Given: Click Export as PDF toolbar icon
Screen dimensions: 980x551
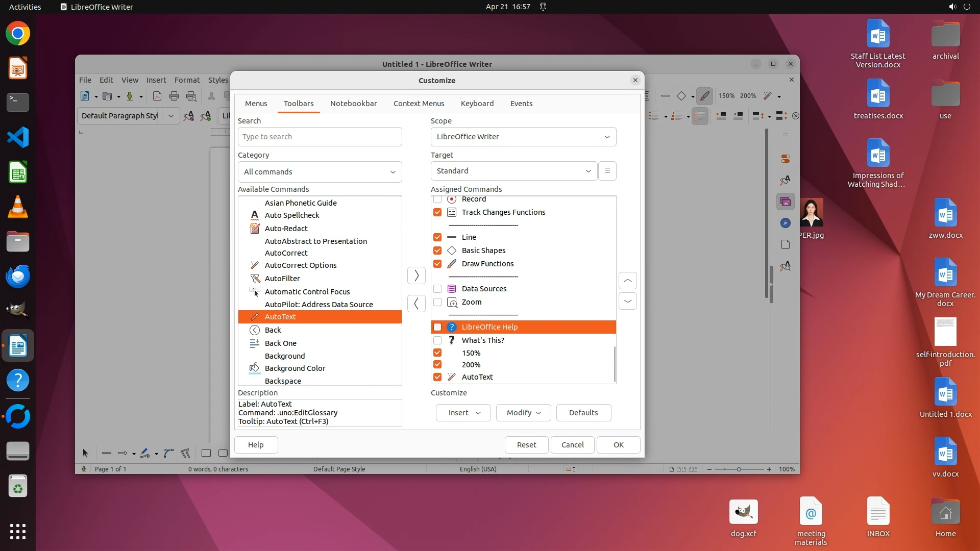Looking at the screenshot, I should tap(157, 96).
